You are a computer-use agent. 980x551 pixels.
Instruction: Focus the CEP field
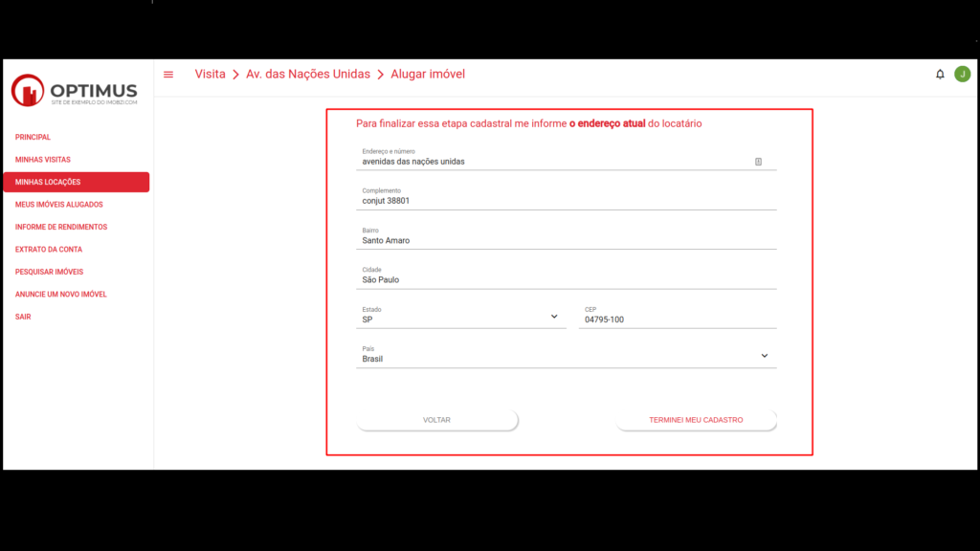(678, 316)
